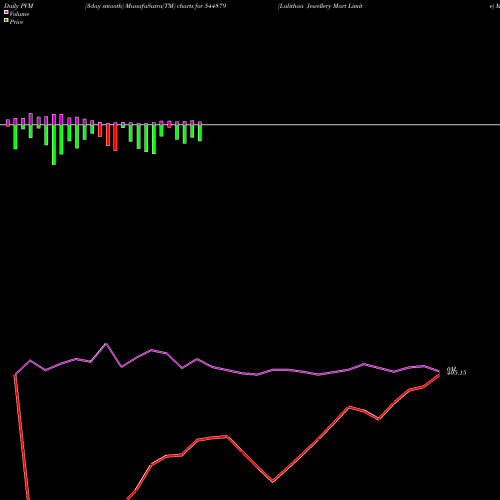500x500 pixels.
Task: Click the last green bar in the histogram
Action: (x=200, y=133)
